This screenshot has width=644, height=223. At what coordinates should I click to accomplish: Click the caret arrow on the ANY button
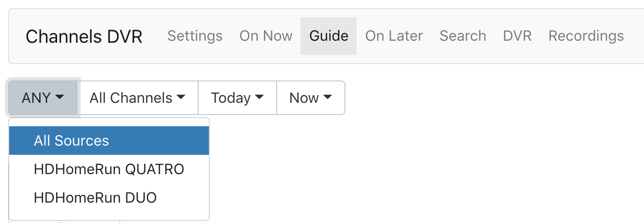[60, 97]
